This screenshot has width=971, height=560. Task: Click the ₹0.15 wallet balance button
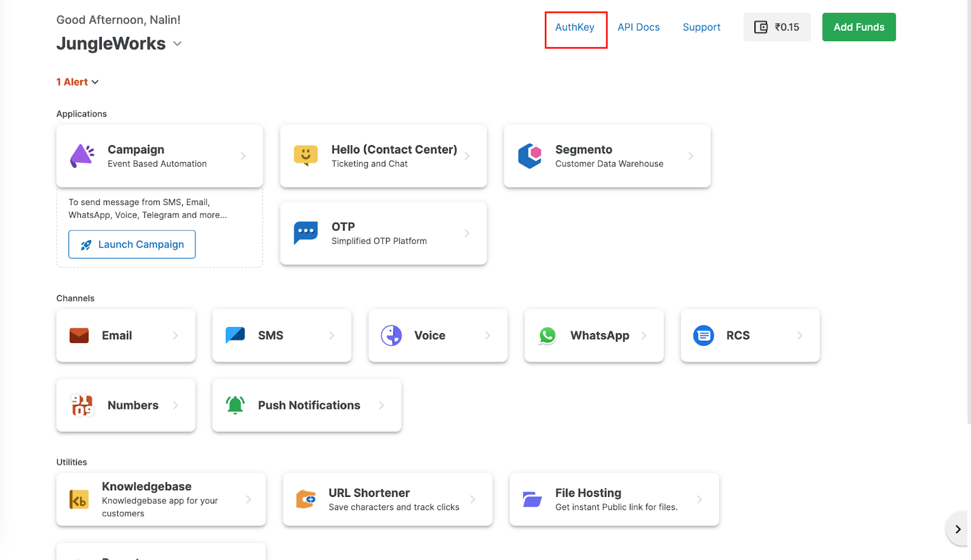coord(777,27)
